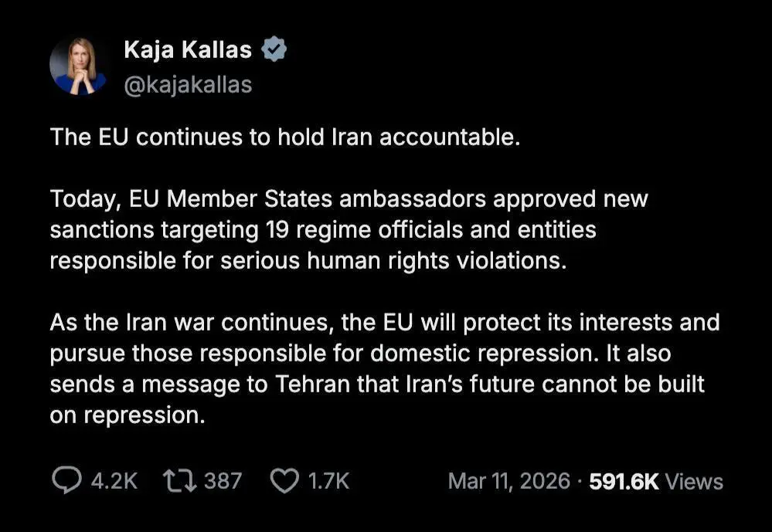The height and width of the screenshot is (532, 772).
Task: Open Kaja Kallas profile picture
Action: point(78,66)
